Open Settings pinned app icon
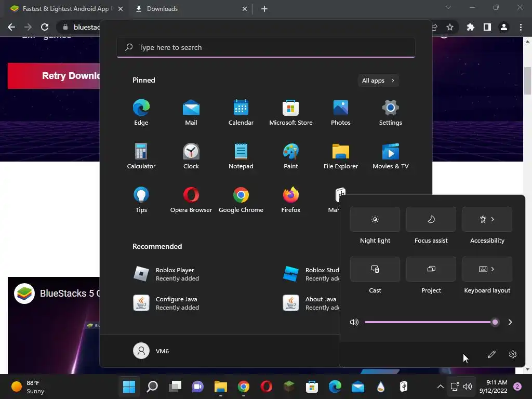 point(391,112)
